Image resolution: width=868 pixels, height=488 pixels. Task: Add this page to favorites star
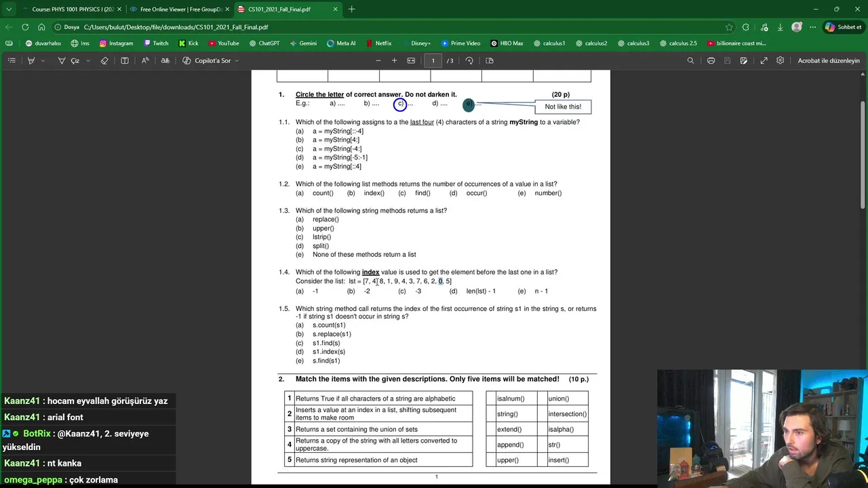(x=729, y=27)
